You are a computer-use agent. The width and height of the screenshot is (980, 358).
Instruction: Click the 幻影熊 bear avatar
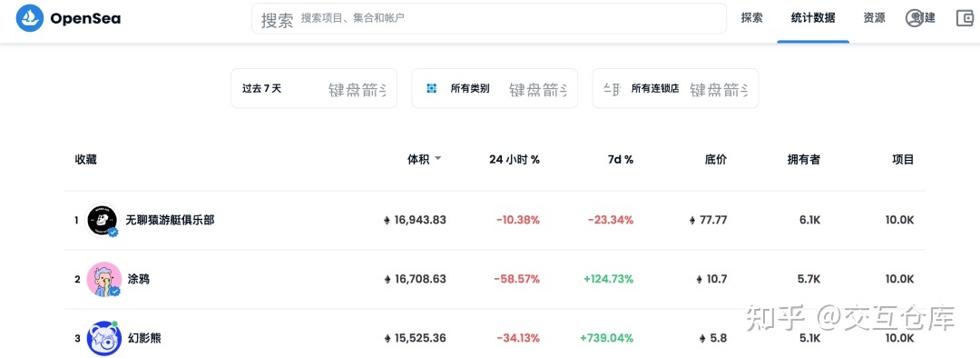(x=103, y=339)
